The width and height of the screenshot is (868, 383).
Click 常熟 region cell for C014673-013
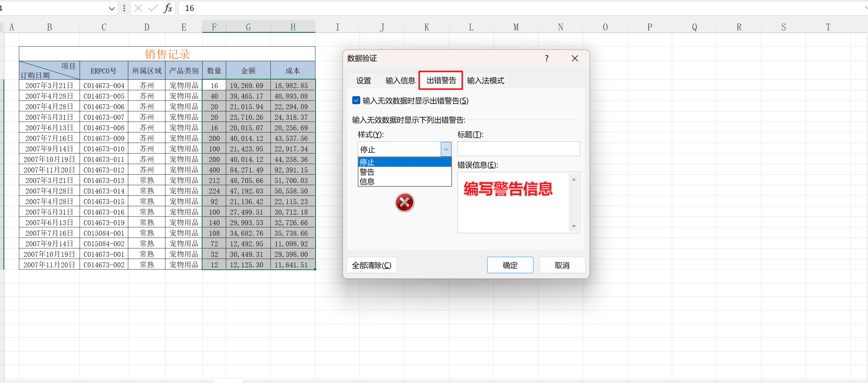pos(147,180)
